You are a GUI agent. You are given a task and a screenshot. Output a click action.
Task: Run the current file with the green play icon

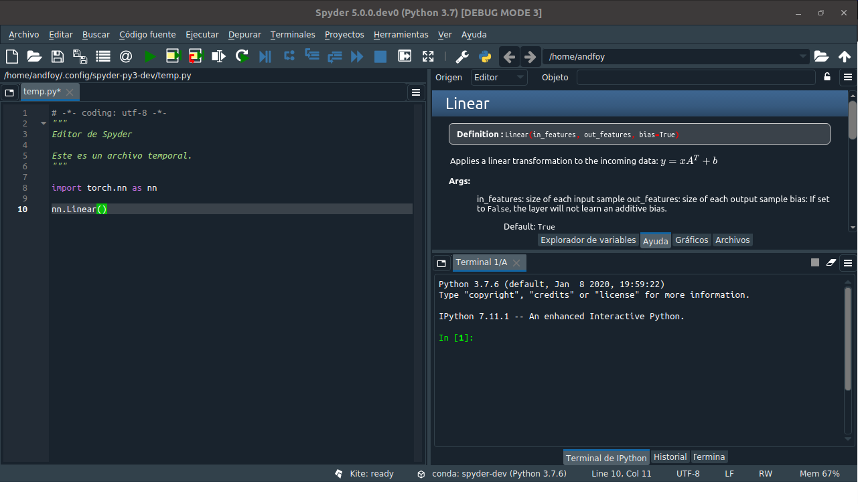click(x=150, y=56)
